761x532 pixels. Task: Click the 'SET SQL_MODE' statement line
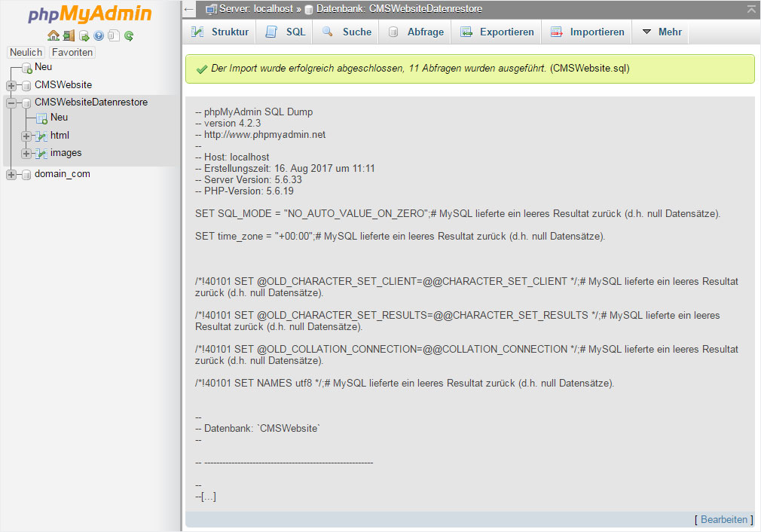(457, 213)
